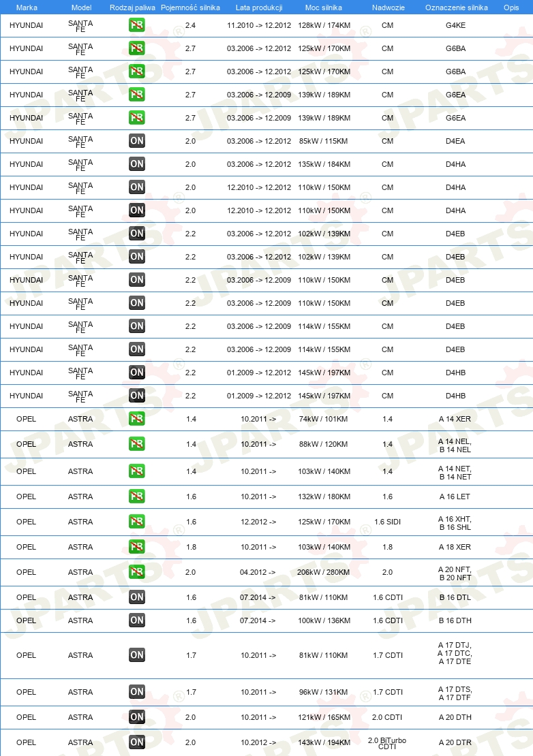The width and height of the screenshot is (533, 756).
Task: Select the body value 2.0 CDTI
Action: (387, 717)
